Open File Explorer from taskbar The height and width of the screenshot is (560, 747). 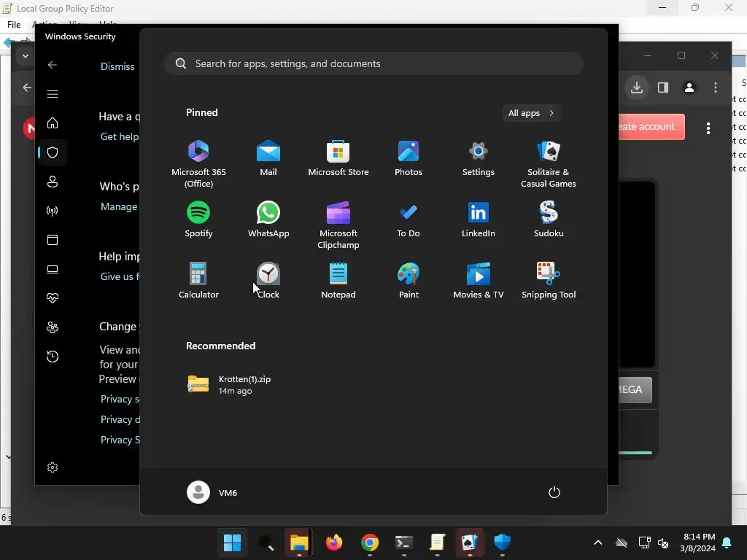[x=299, y=542]
